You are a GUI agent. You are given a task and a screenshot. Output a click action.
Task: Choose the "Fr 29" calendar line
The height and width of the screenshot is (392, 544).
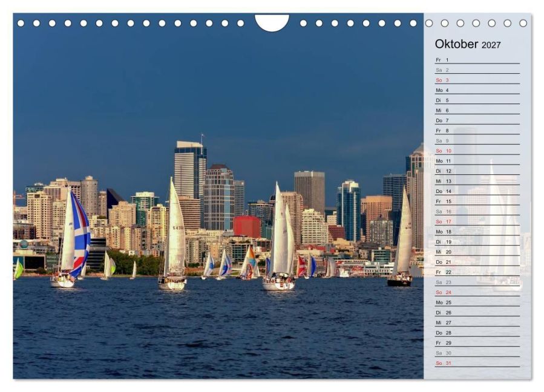477,343
